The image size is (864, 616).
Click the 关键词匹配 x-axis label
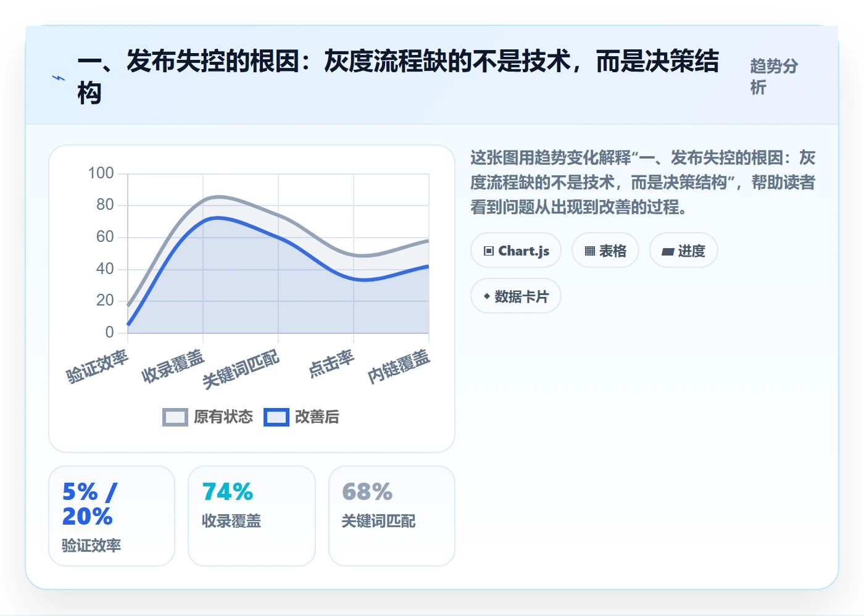coord(241,370)
